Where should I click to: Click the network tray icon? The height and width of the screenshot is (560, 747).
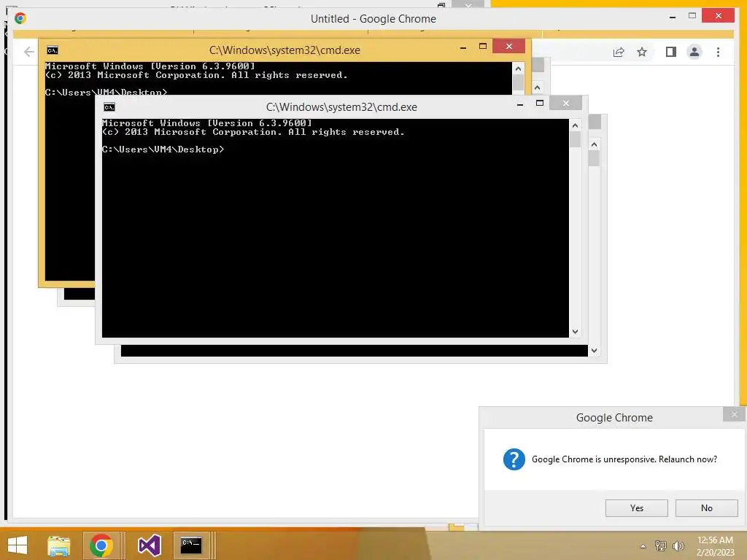(660, 545)
